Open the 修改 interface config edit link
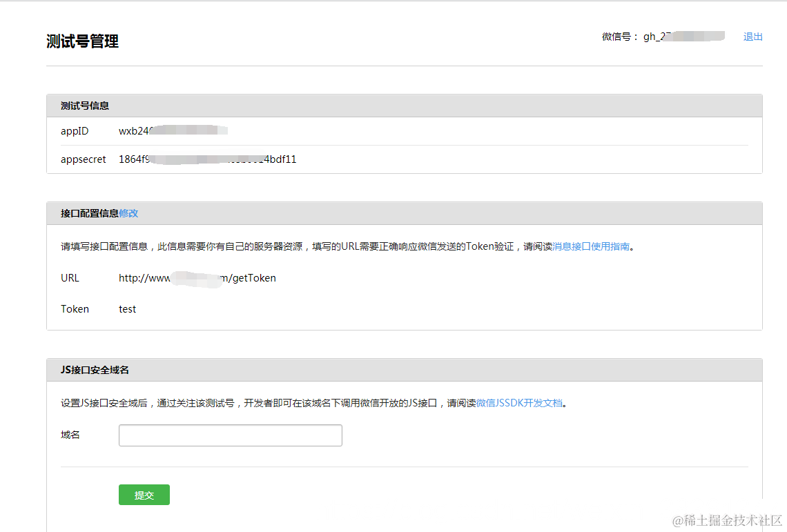This screenshot has height=532, width=787. [128, 213]
